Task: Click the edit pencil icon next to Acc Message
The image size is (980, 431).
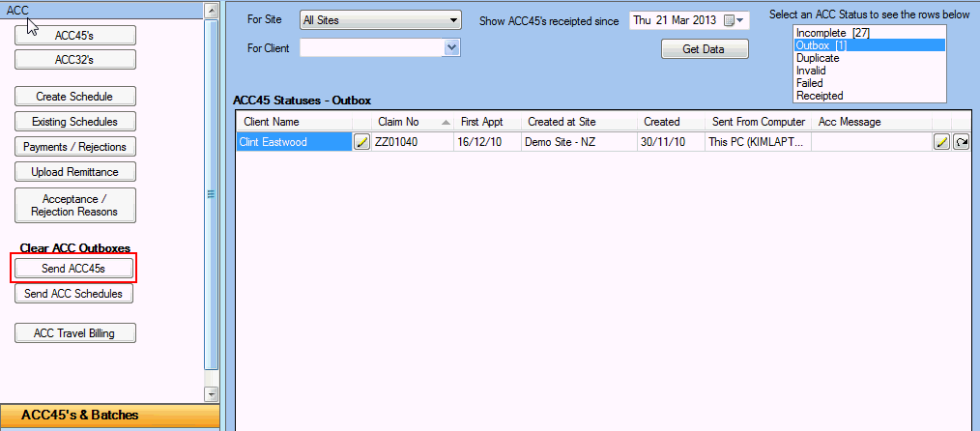Action: click(x=942, y=142)
